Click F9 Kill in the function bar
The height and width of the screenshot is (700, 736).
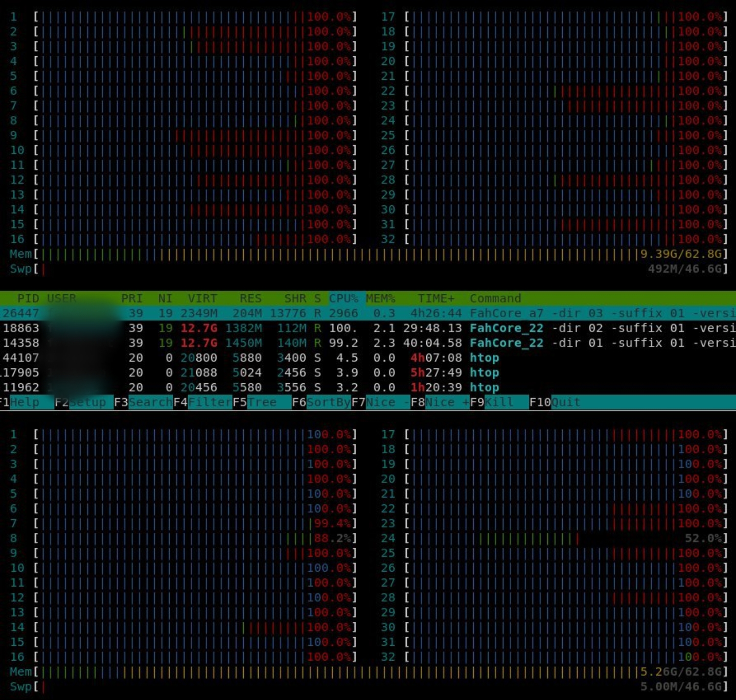pos(499,403)
